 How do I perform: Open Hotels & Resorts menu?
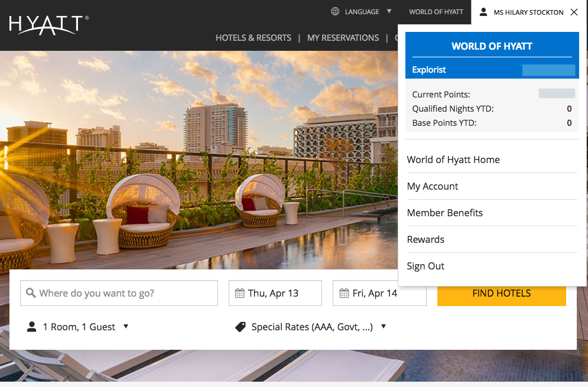point(254,38)
